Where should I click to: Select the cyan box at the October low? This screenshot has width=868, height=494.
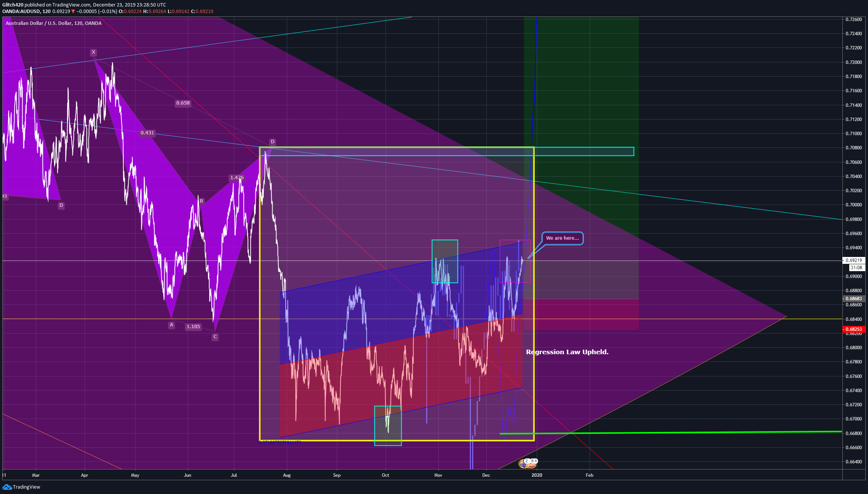pos(388,426)
